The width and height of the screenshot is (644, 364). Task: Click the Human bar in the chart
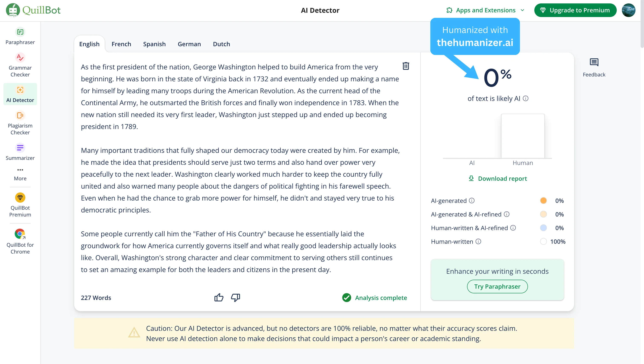[x=523, y=136]
